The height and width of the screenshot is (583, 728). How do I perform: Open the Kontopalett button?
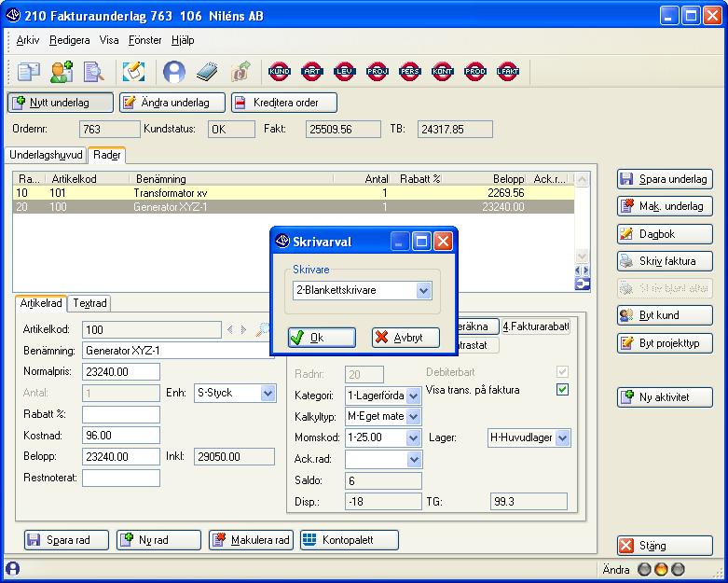[350, 540]
